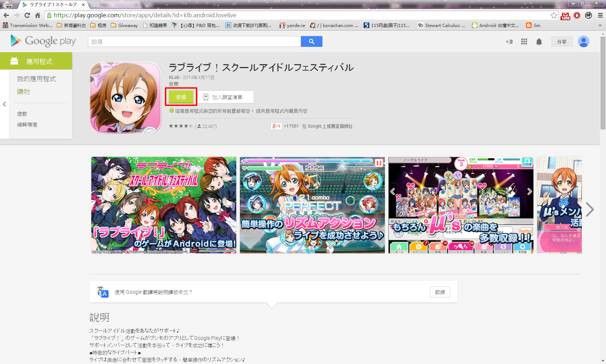The image size is (606, 364).
Task: Click the Google Play logo
Action: tap(43, 41)
